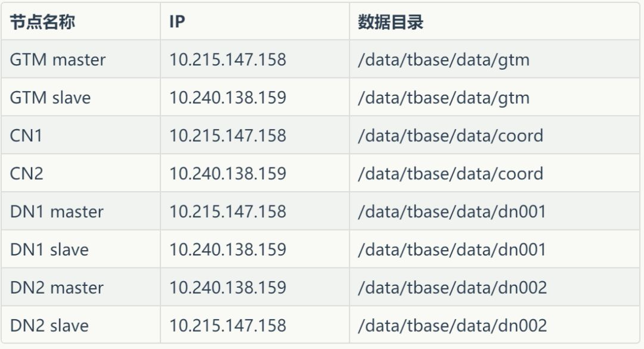Click the CN2 node name cell
The width and height of the screenshot is (644, 349).
pos(27,173)
